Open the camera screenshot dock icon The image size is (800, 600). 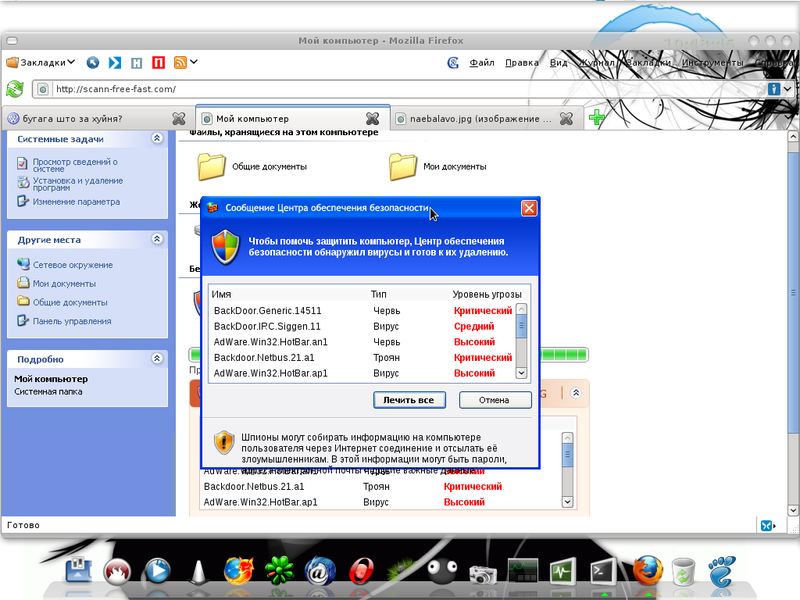click(x=483, y=574)
